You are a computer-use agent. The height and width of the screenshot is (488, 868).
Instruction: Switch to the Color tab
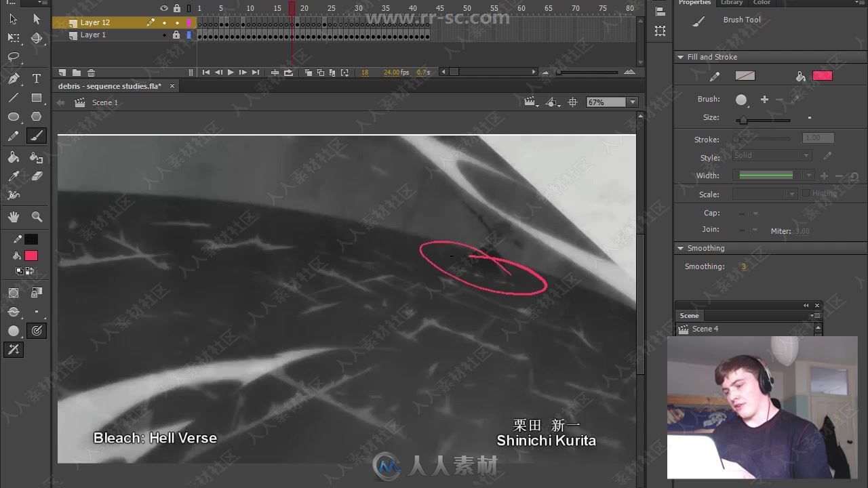(x=762, y=3)
